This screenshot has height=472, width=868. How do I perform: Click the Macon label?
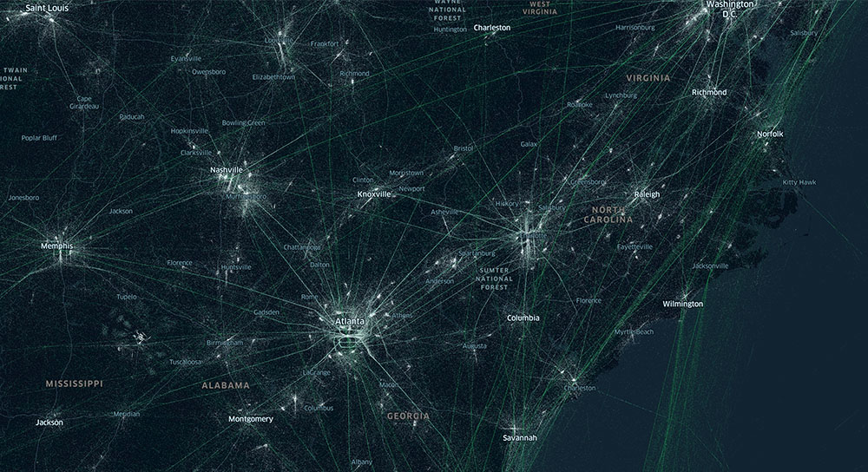(x=388, y=384)
